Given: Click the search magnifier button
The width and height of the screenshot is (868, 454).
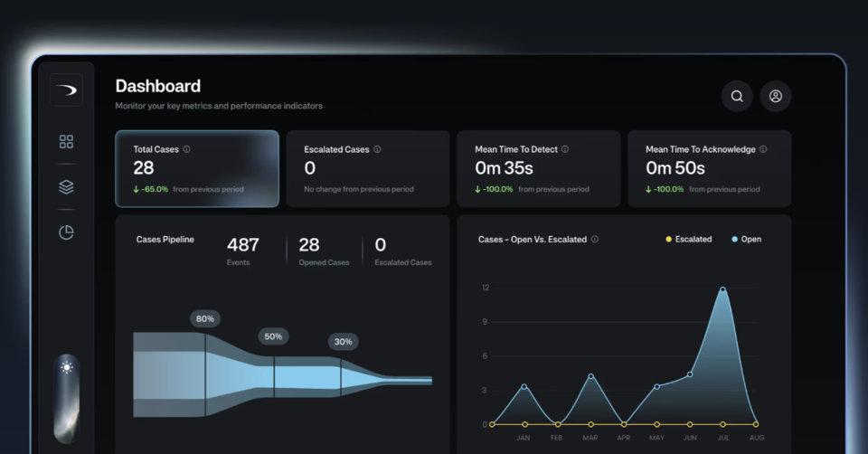Looking at the screenshot, I should point(737,96).
